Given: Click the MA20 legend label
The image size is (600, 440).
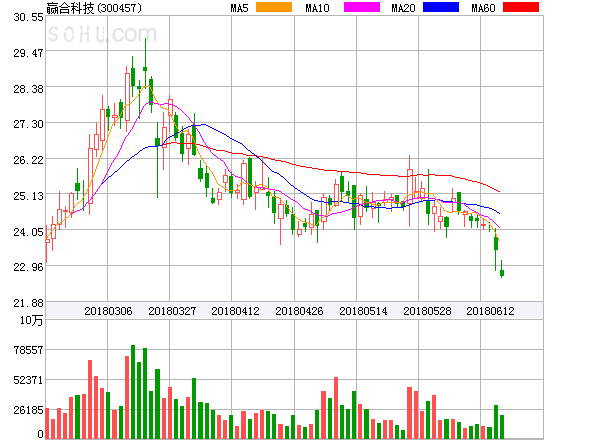Looking at the screenshot, I should [x=403, y=8].
